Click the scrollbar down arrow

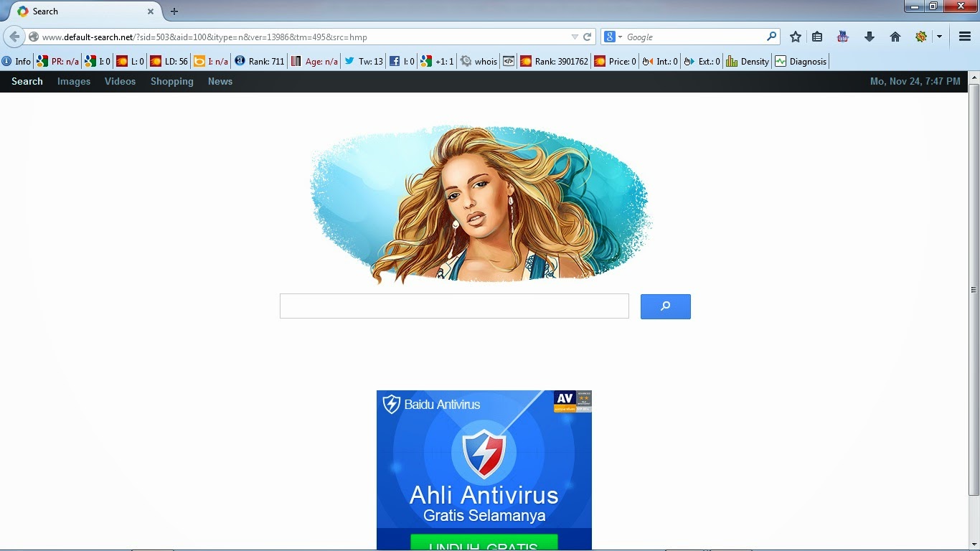pyautogui.click(x=974, y=544)
